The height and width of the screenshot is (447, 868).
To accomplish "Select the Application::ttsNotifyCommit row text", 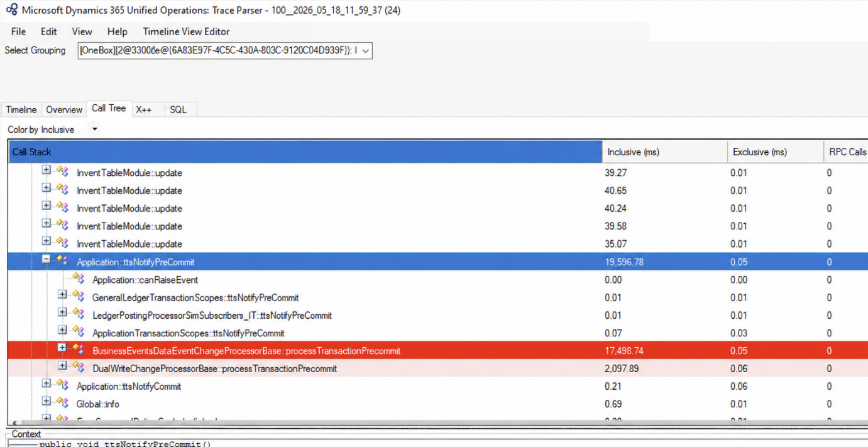I will pos(129,387).
